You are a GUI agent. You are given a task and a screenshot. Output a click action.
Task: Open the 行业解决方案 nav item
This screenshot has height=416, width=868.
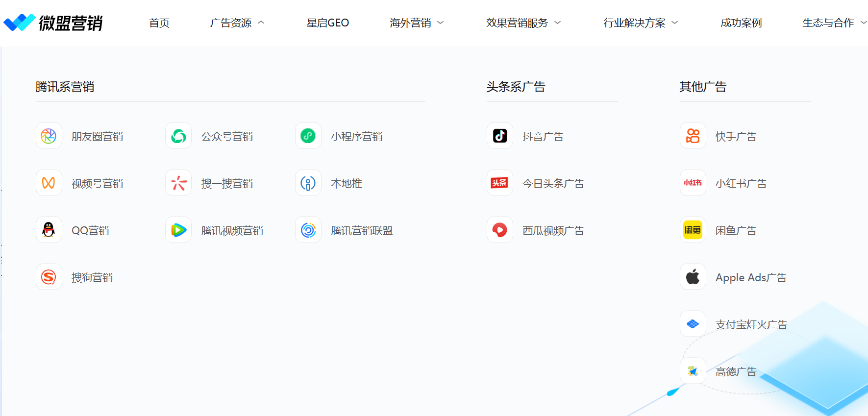(635, 23)
